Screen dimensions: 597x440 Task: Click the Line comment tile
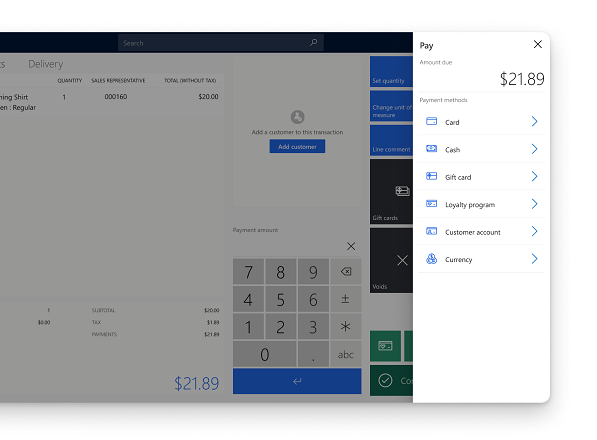click(x=391, y=140)
